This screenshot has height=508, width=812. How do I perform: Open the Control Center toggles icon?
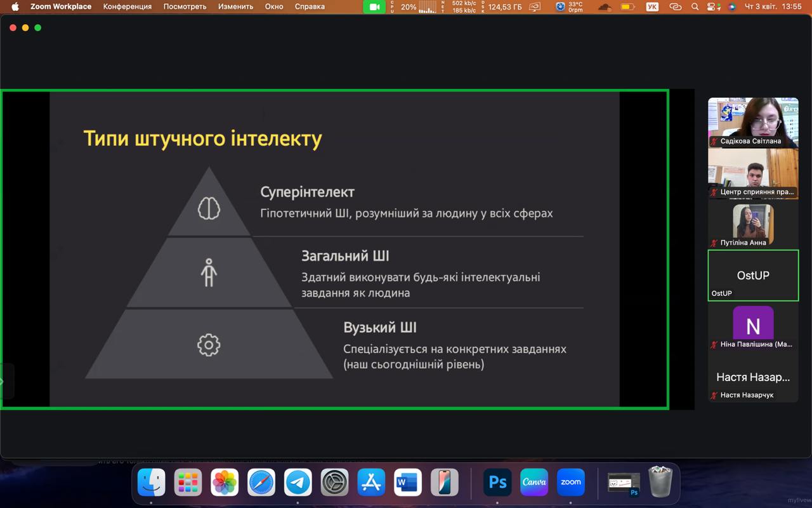coord(714,7)
